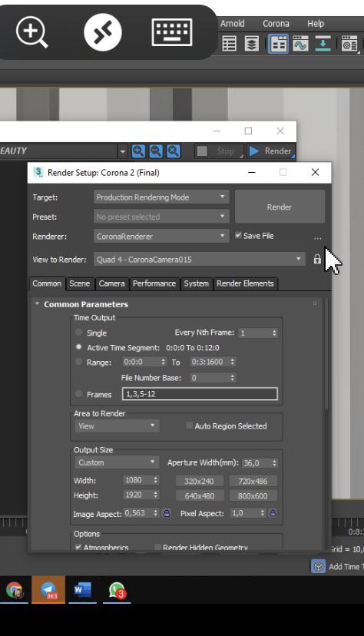This screenshot has height=636, width=364.
Task: Zoom in on frame buffer image
Action: point(138,151)
